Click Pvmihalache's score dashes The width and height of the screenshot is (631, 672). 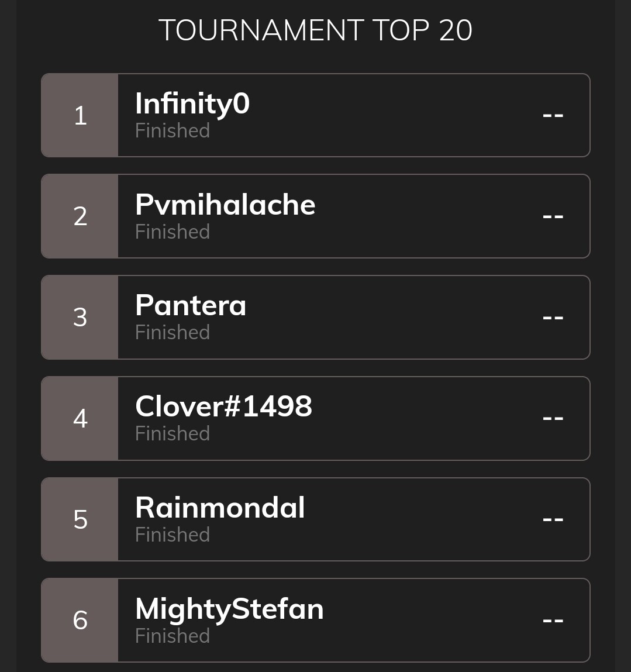pyautogui.click(x=553, y=216)
